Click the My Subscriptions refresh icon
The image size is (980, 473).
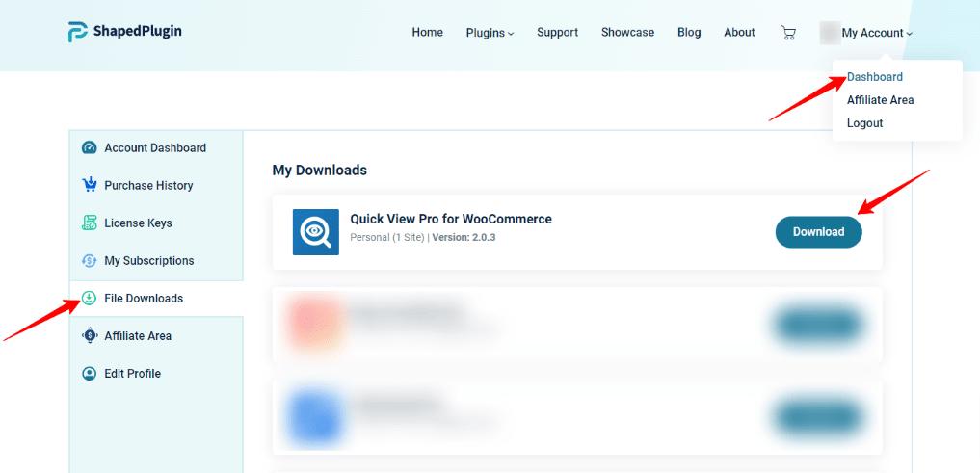click(x=90, y=260)
